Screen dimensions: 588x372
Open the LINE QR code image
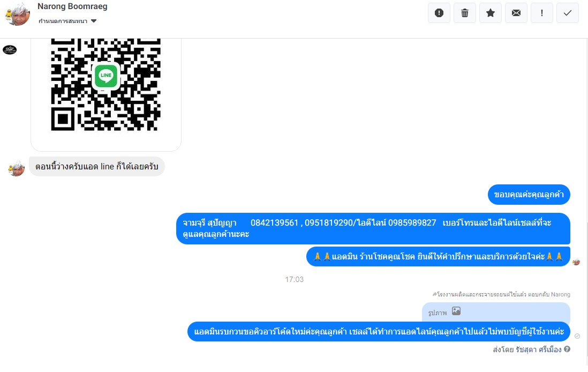105,85
